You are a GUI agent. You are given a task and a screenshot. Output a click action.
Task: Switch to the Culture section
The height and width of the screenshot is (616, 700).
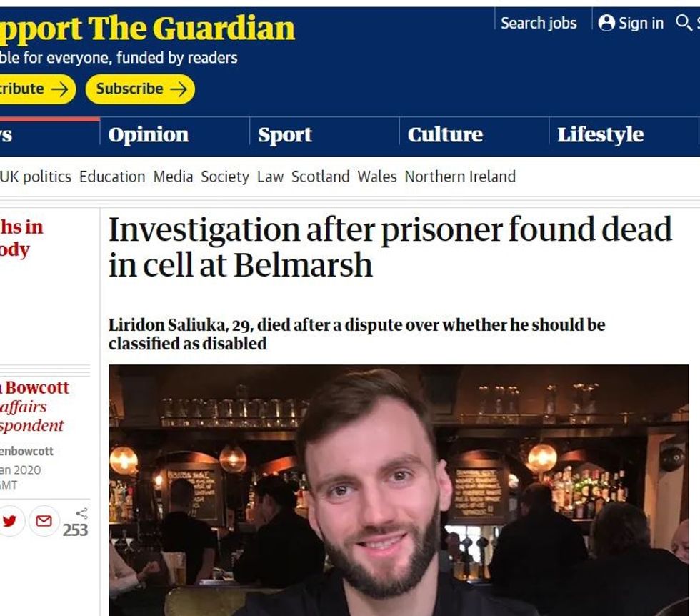coord(445,135)
